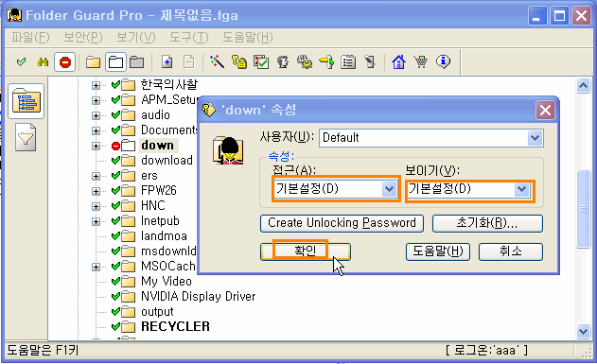Select the landmoa folder in tree
Viewport: 597px width, 364px height.
164,236
